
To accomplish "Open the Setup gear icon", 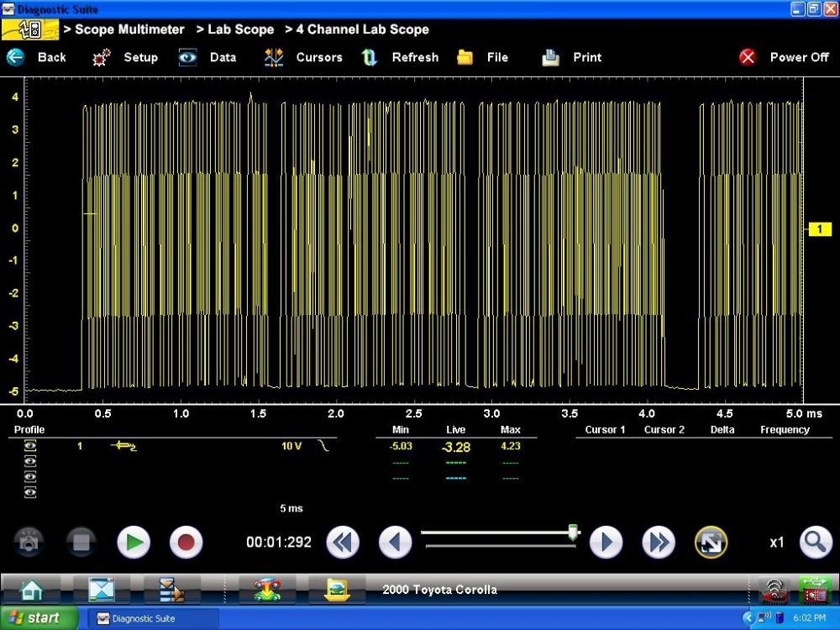I will (x=102, y=58).
